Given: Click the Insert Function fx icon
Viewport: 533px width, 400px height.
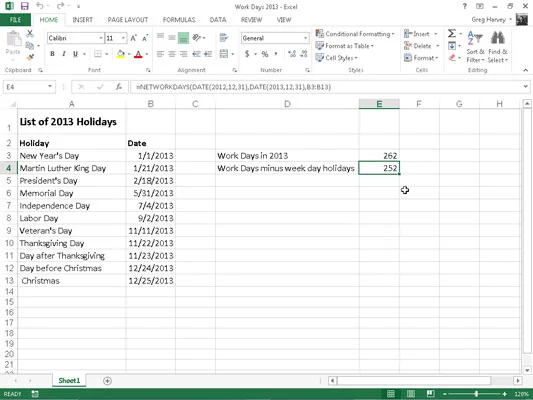Looking at the screenshot, I should (x=119, y=87).
